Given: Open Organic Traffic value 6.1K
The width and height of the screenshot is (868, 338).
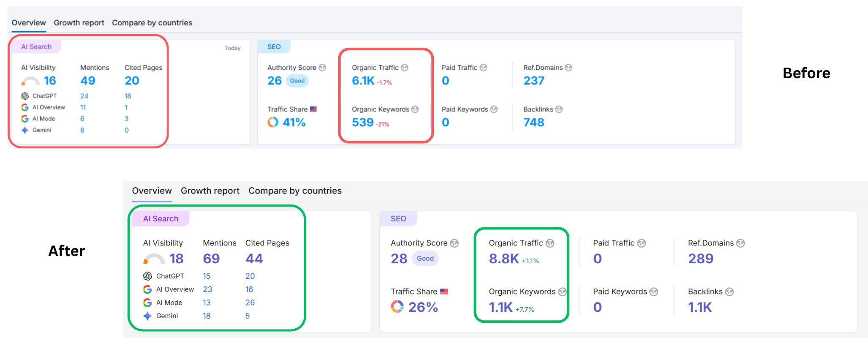Looking at the screenshot, I should coord(363,81).
